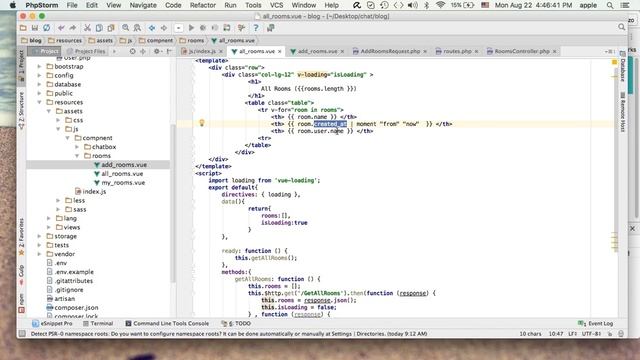640x360 pixels.
Task: Click the Spotlight search icon in menu bar
Action: point(610,5)
